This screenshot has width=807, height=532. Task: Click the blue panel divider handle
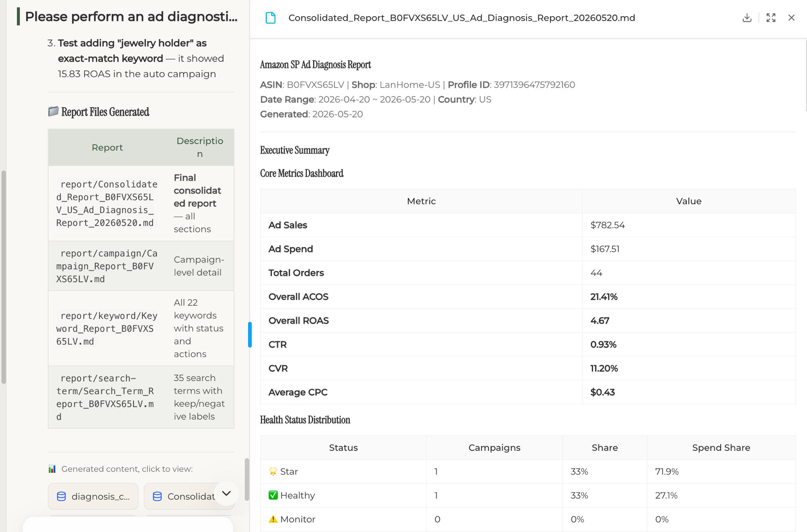tap(250, 334)
